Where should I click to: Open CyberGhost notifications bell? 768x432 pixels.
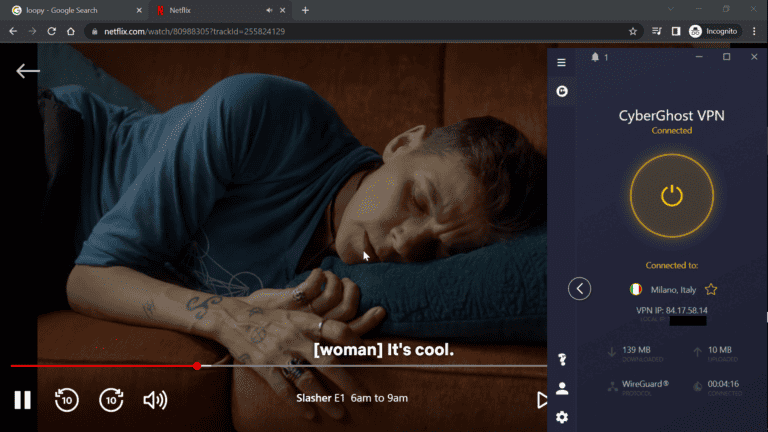[595, 58]
